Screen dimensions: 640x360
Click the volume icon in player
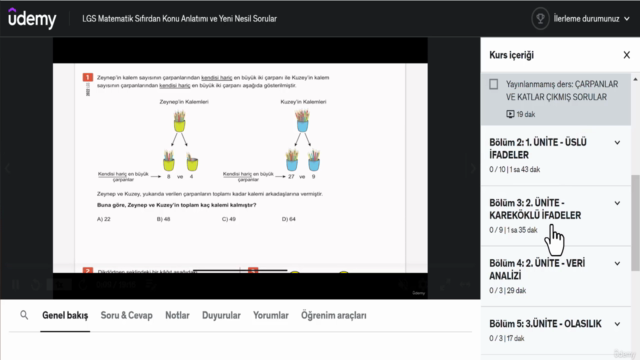tap(404, 284)
